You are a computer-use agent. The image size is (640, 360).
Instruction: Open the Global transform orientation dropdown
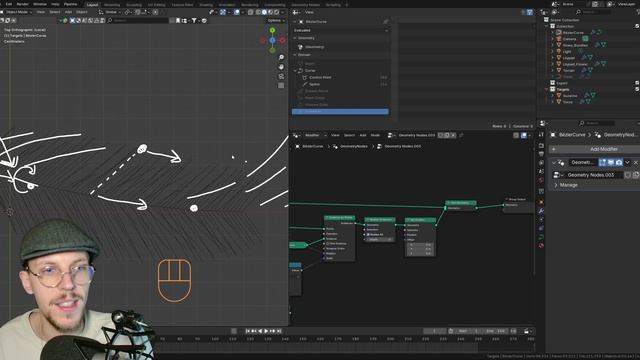click(x=111, y=12)
